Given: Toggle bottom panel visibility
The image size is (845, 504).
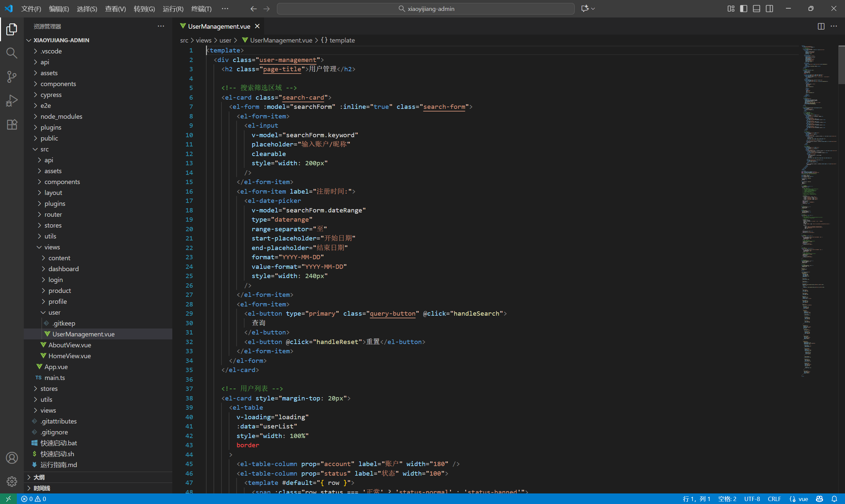Looking at the screenshot, I should 756,9.
